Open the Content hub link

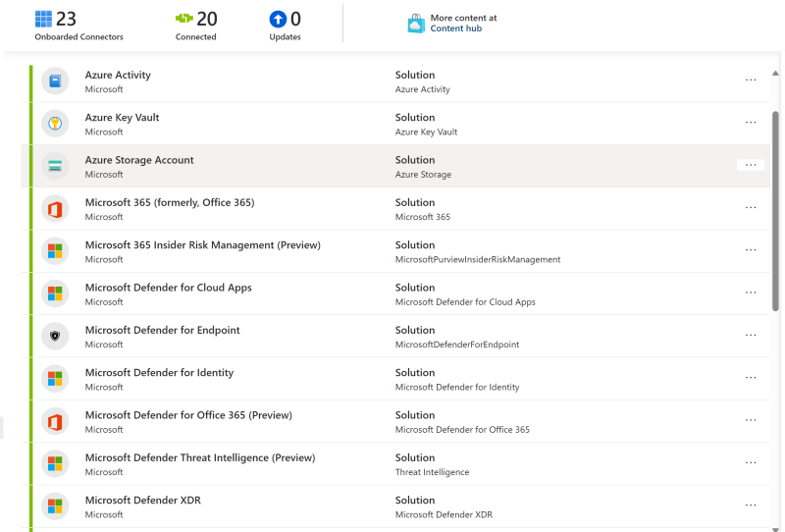456,28
